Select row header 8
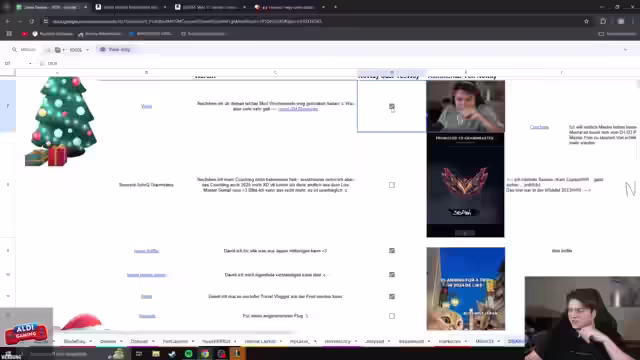Viewport: 640px width, 360px height. pyautogui.click(x=8, y=185)
